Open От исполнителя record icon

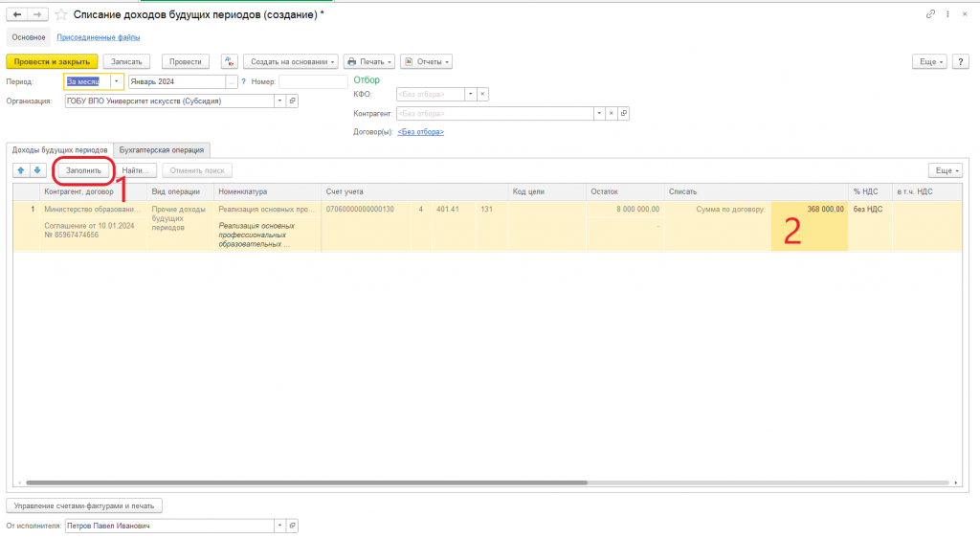tap(292, 526)
